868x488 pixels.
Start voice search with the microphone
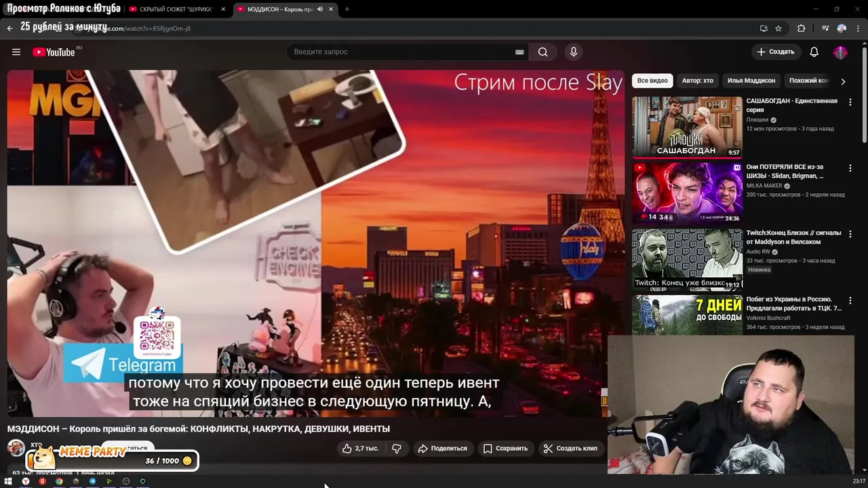[x=574, y=52]
